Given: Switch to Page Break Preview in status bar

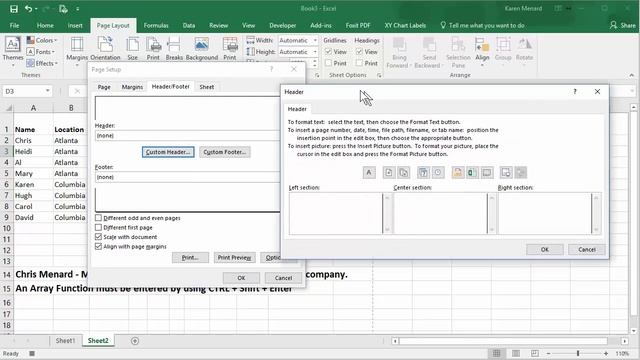Looking at the screenshot, I should point(535,353).
